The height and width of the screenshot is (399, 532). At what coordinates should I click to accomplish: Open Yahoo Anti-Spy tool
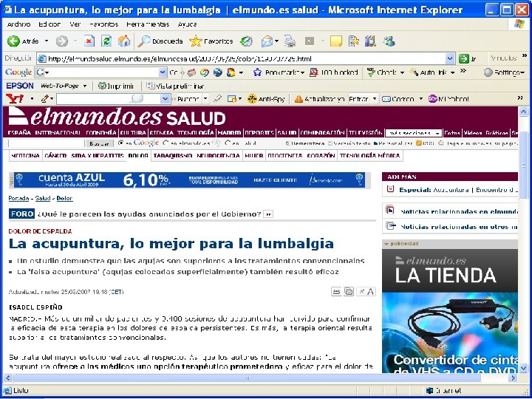(x=266, y=99)
